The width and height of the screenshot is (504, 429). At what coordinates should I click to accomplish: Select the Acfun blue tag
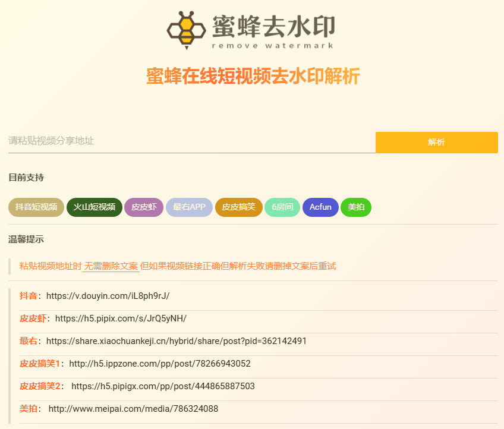(x=320, y=207)
